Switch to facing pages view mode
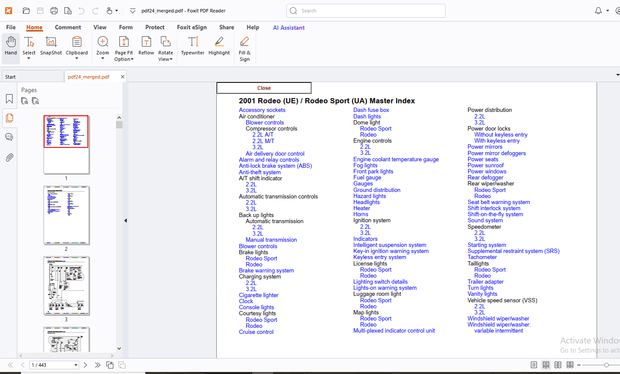Viewport: 620px width, 374px height. point(558,365)
